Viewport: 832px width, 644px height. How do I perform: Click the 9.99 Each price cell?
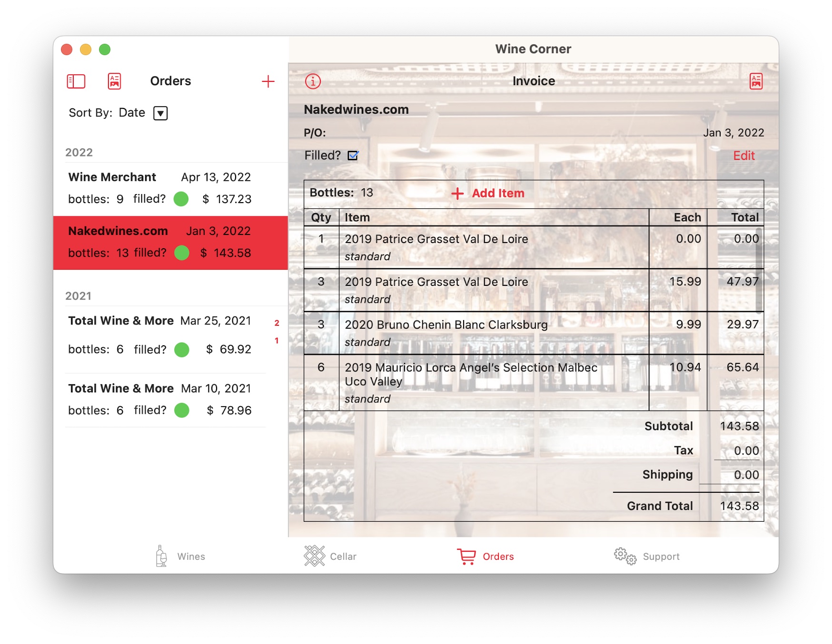pyautogui.click(x=688, y=324)
